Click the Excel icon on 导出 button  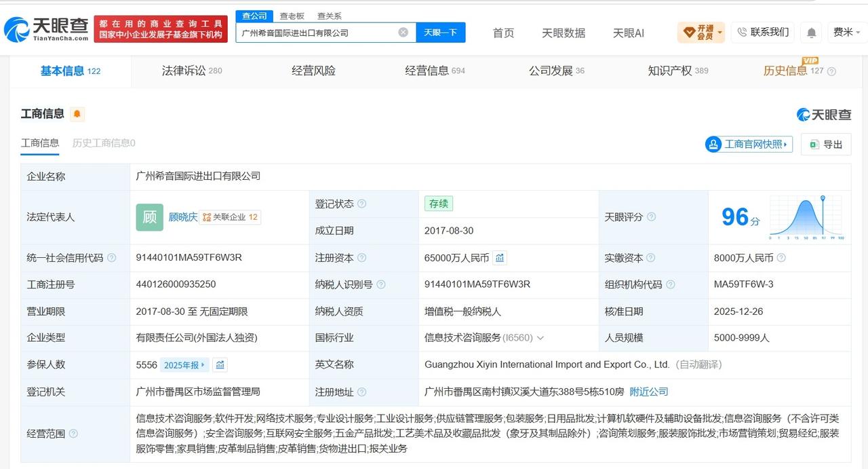point(814,144)
